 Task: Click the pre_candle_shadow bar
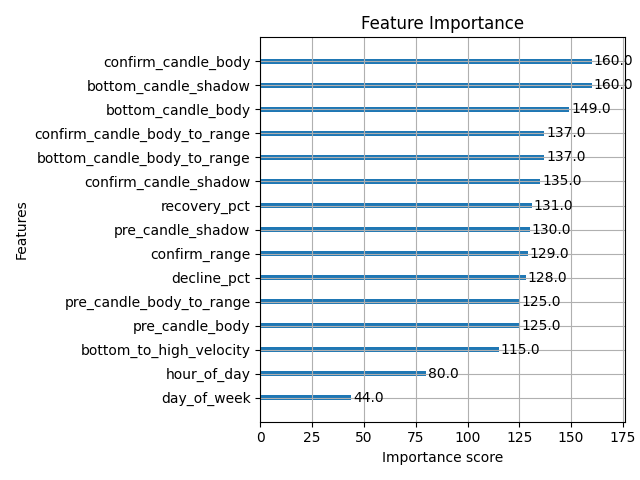click(x=394, y=229)
